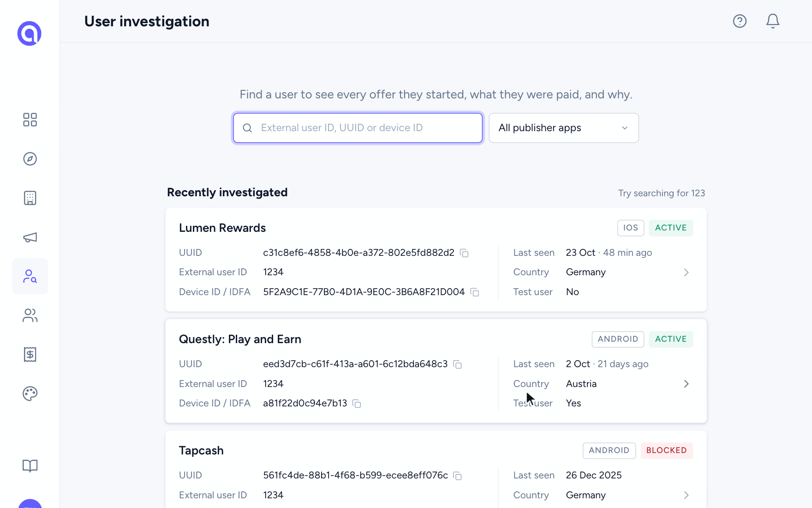Copy the Questly UUID
Viewport: 812px width, 508px height.
tap(458, 364)
